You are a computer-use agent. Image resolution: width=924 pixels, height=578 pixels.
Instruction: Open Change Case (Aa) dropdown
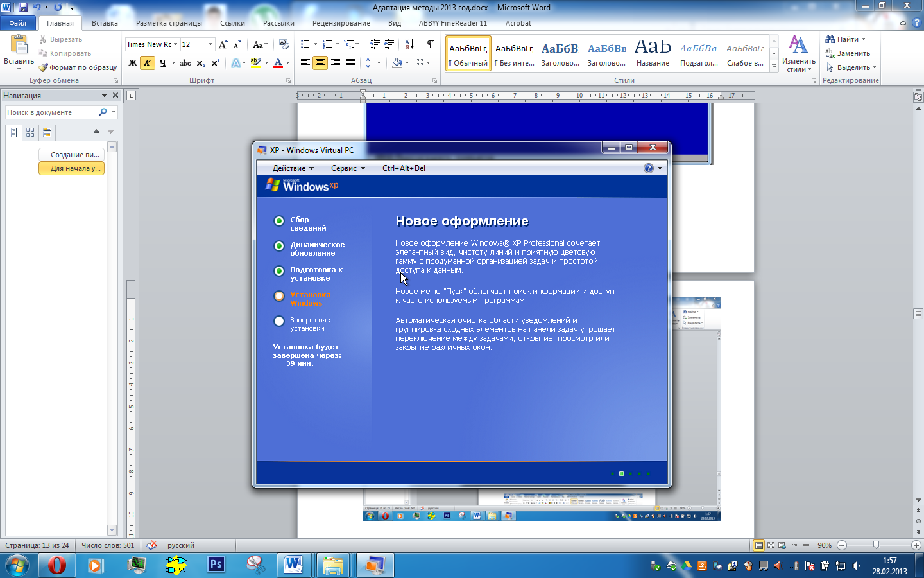coord(260,44)
